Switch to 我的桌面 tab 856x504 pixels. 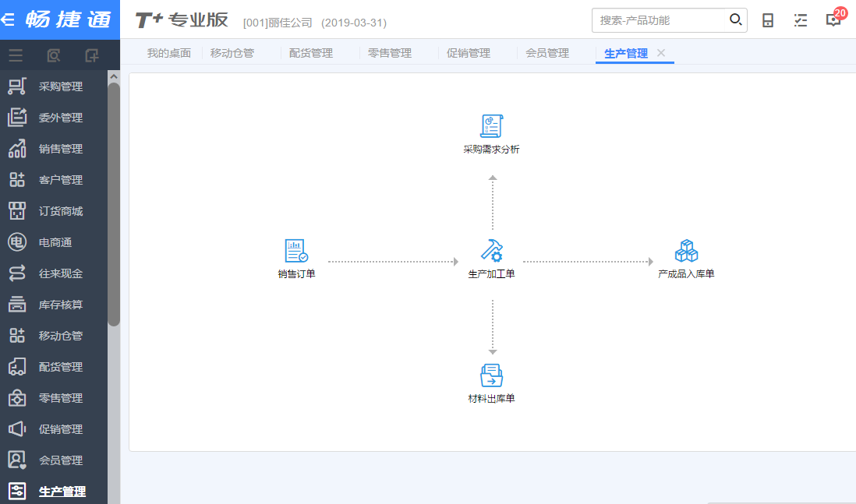168,53
